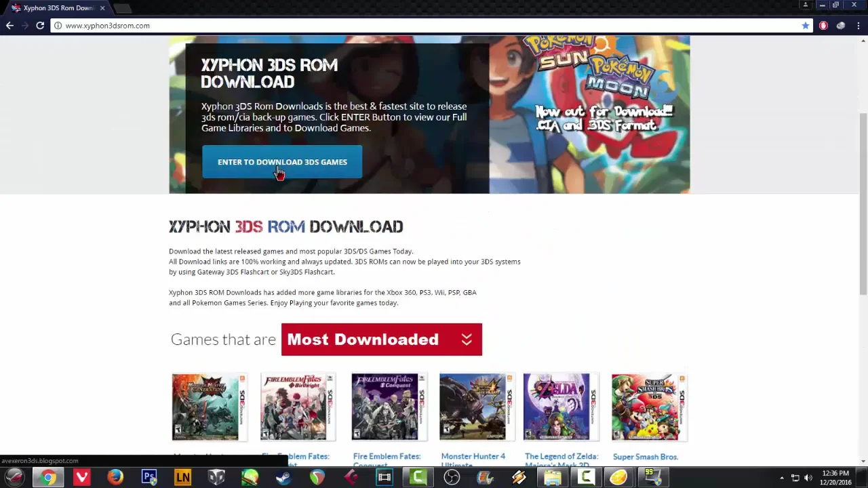Screen dimensions: 868x488
Task: Open the second Camtasia icon in taskbar
Action: pos(587,478)
